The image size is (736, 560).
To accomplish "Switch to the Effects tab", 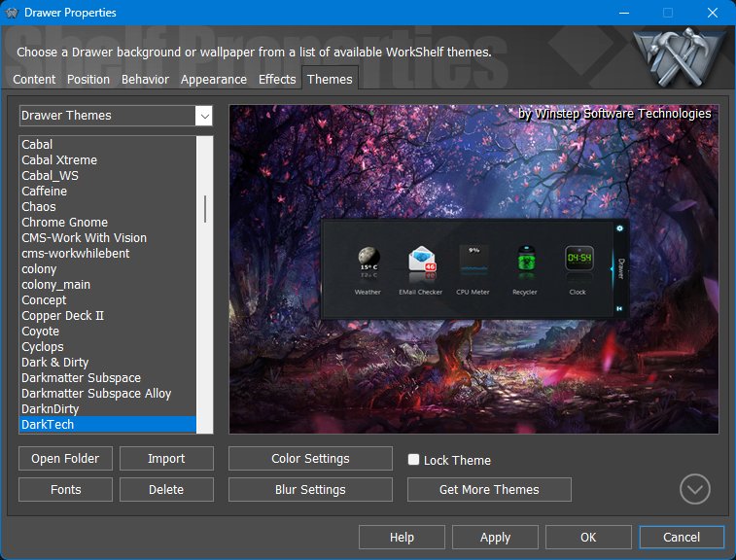I will 277,80.
